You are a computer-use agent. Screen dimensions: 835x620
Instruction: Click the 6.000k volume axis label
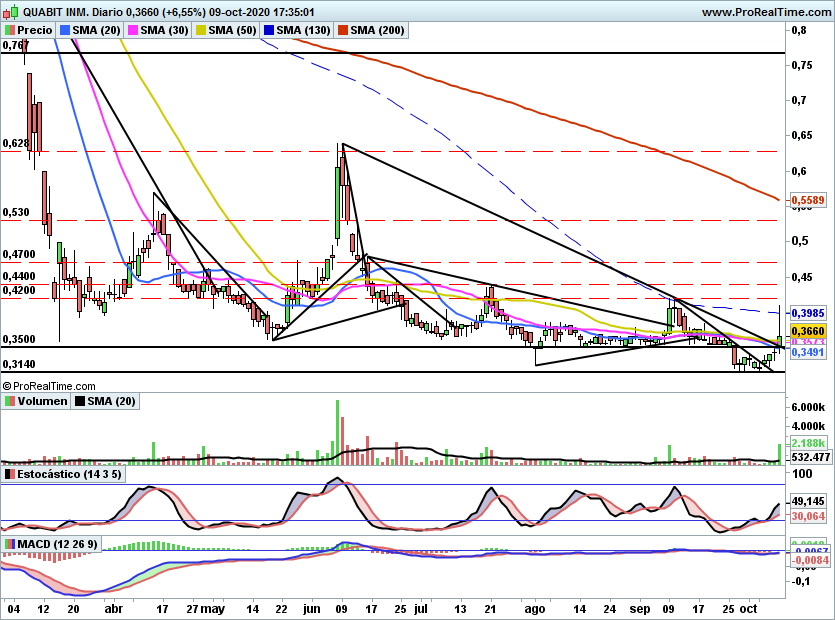(808, 407)
